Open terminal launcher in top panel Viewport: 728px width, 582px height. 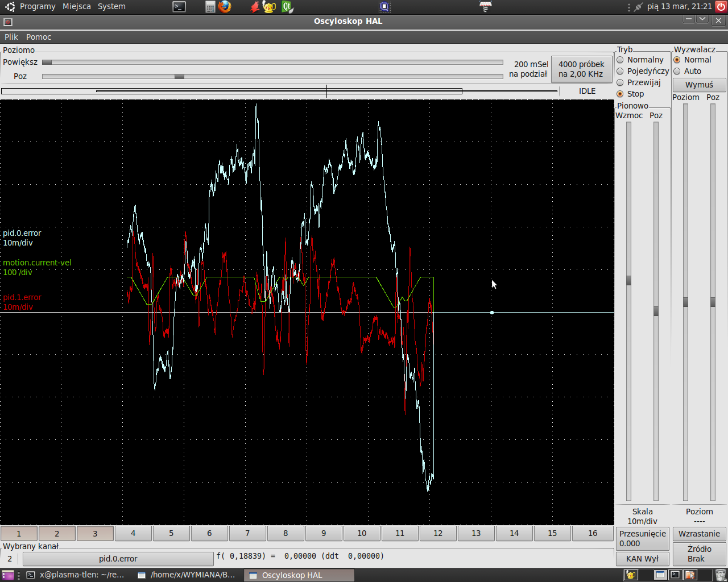point(179,7)
